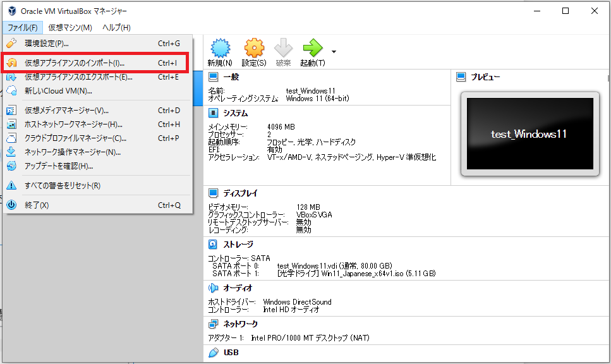The width and height of the screenshot is (611, 364).
Task: Click the New (新規) VM starburst icon
Action: point(220,48)
